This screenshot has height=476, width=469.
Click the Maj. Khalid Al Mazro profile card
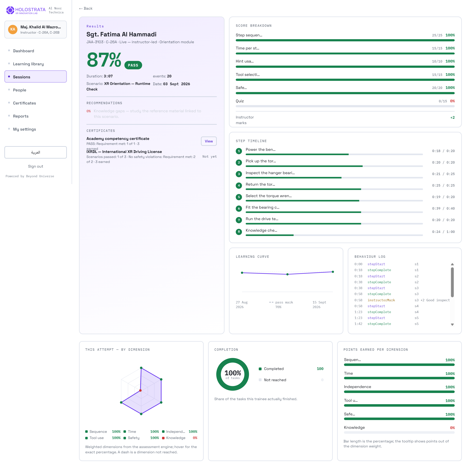(x=35, y=30)
